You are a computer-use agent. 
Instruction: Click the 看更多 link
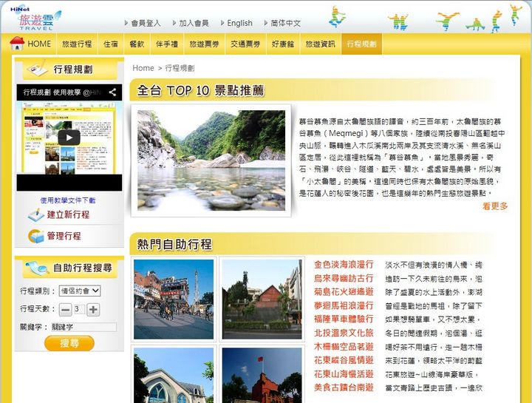[495, 206]
